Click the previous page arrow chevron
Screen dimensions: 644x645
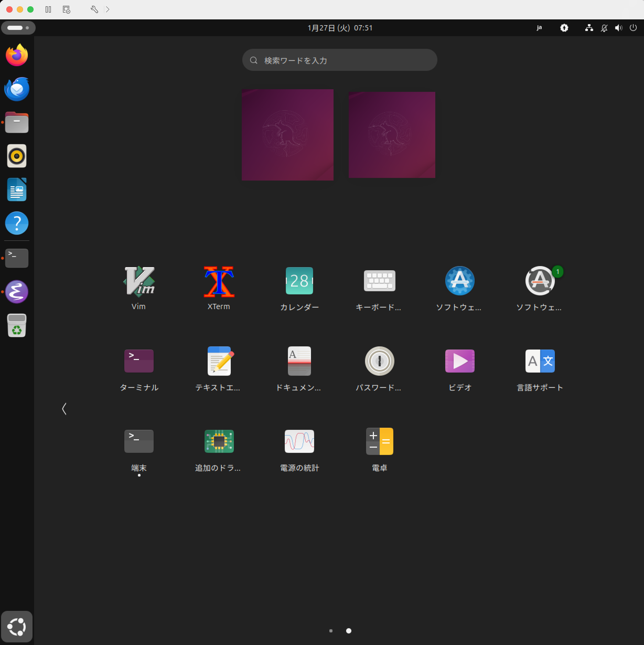(x=64, y=409)
